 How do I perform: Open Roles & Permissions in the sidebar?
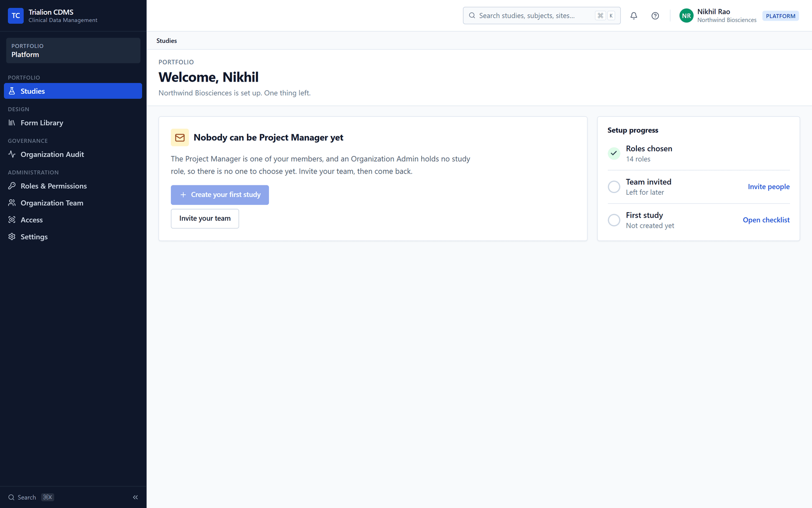tap(73, 186)
